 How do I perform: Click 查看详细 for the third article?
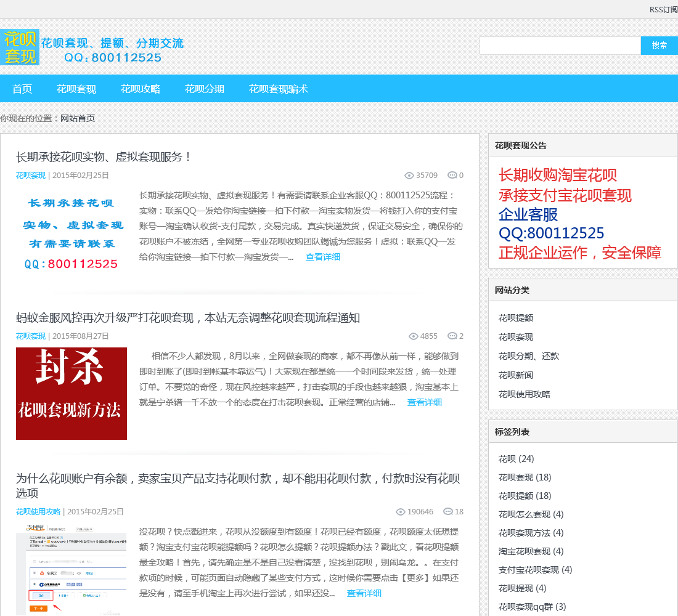point(364,593)
